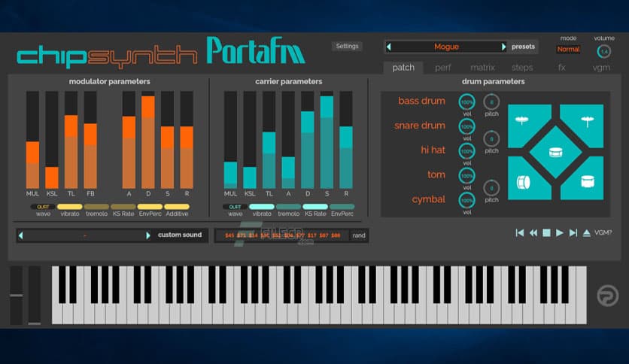Toggle modulator tremolo switch
This screenshot has width=629, height=364.
pyautogui.click(x=96, y=207)
